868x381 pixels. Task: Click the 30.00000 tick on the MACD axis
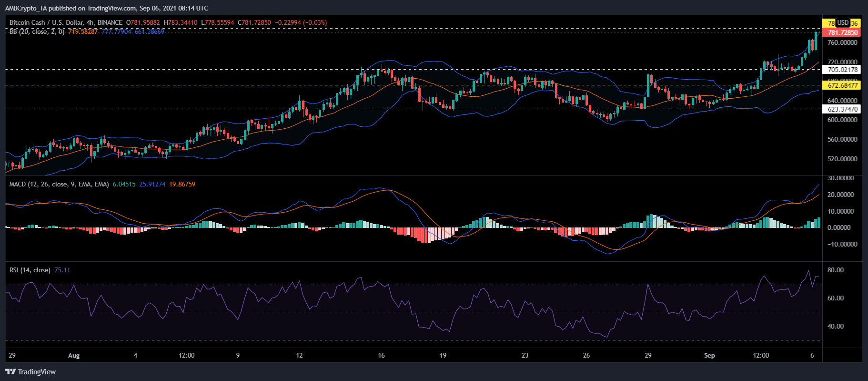(x=841, y=178)
